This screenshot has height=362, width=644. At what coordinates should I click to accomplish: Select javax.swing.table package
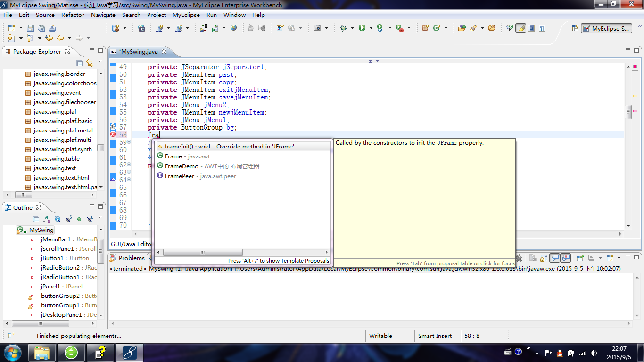pos(57,159)
